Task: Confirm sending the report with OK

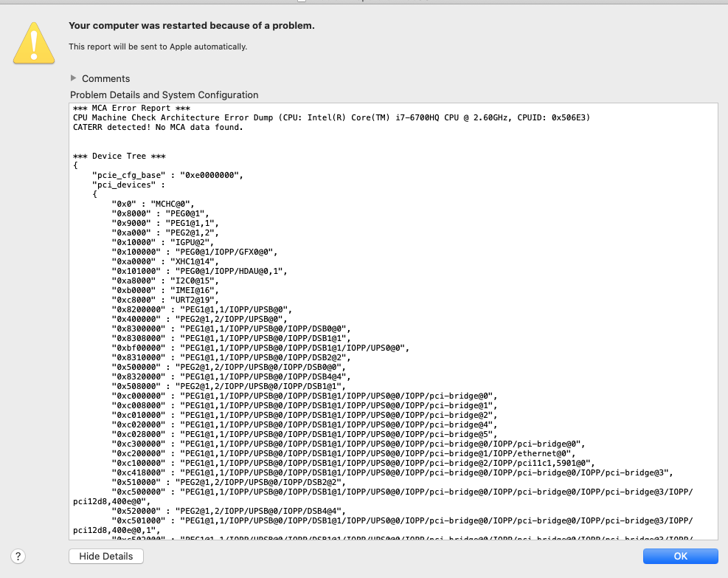Action: pyautogui.click(x=679, y=556)
